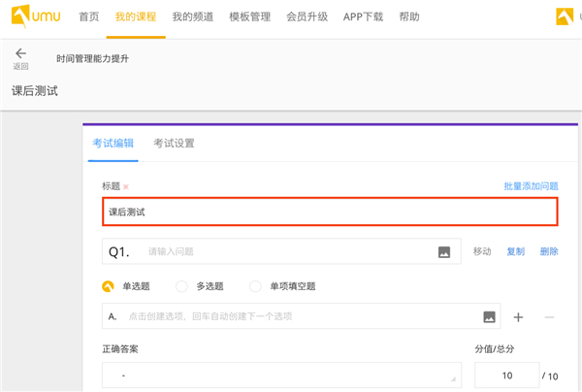Choose the 单项填空题 radio option

(256, 286)
